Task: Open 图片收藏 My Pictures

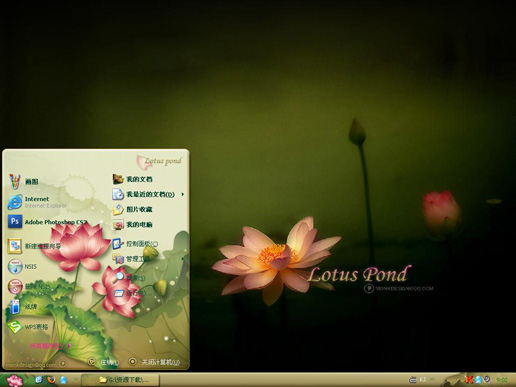Action: click(x=133, y=209)
